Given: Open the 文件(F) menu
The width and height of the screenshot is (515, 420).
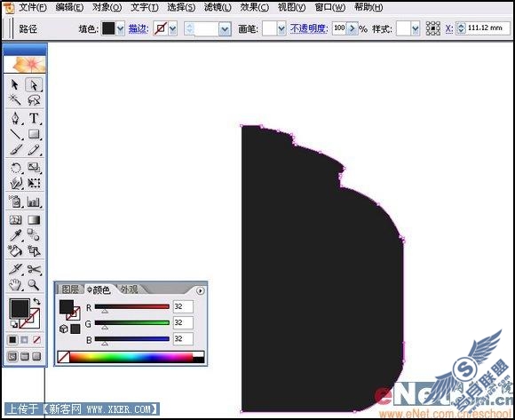Looking at the screenshot, I should pyautogui.click(x=32, y=7).
